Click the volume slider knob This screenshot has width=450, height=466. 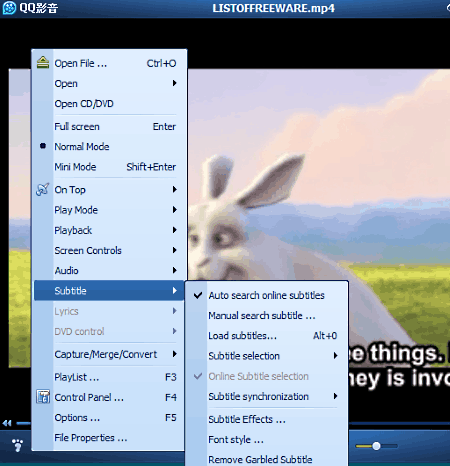coord(376,446)
